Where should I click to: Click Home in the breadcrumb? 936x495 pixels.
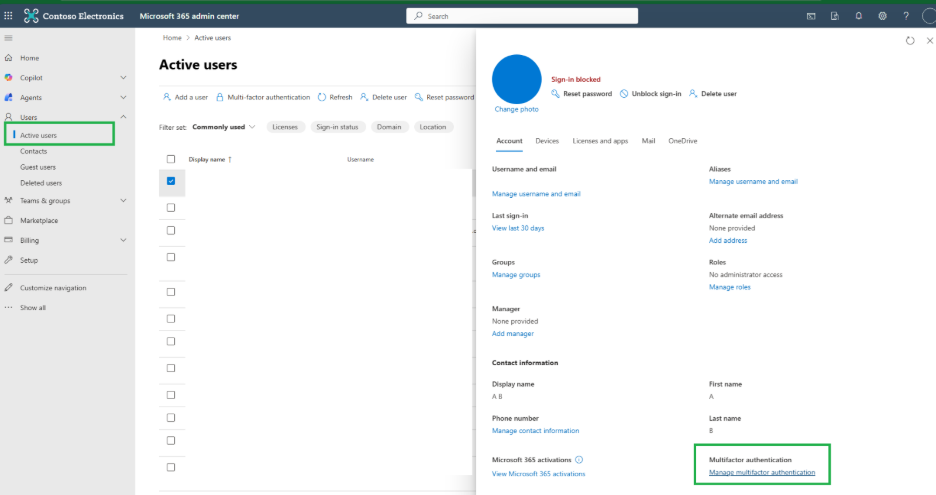(x=172, y=38)
